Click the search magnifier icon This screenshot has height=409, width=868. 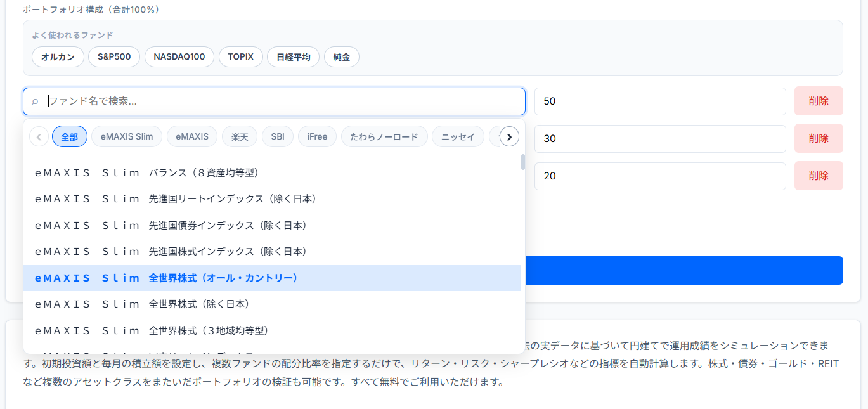coord(35,101)
